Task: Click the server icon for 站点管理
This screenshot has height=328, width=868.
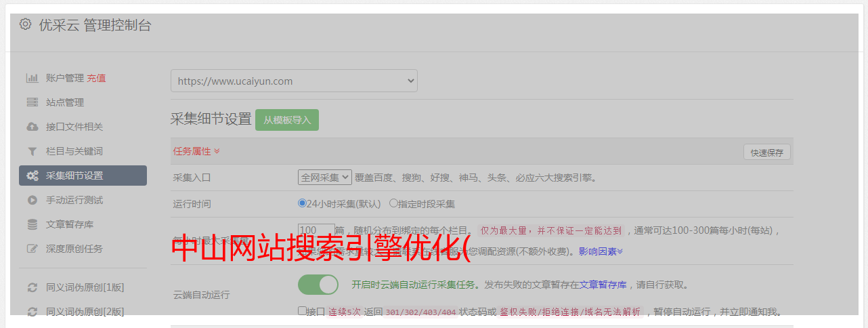Action: 32,102
